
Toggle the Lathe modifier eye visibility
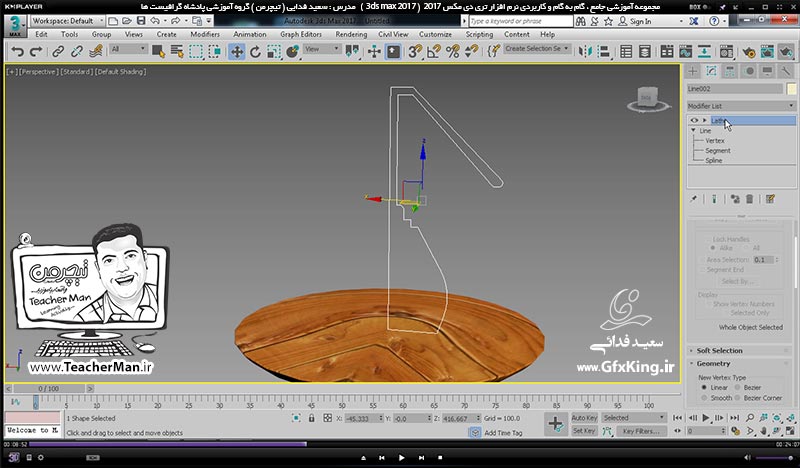pyautogui.click(x=694, y=120)
